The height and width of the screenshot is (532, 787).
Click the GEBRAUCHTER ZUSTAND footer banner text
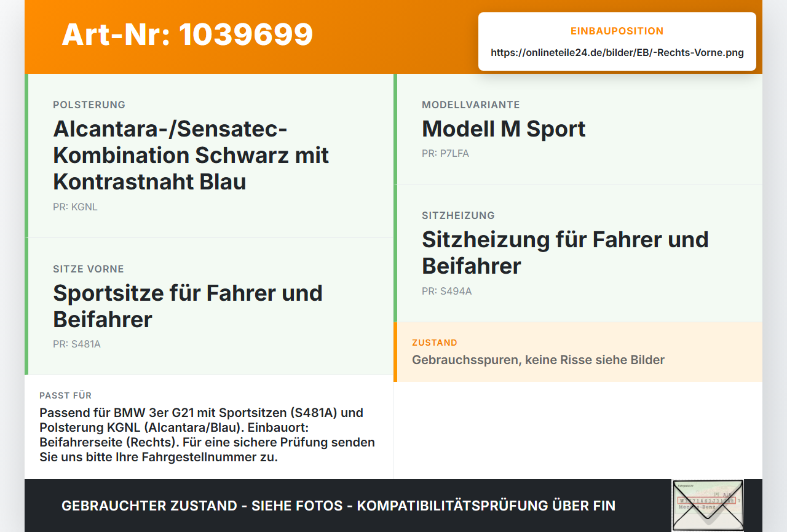click(338, 506)
